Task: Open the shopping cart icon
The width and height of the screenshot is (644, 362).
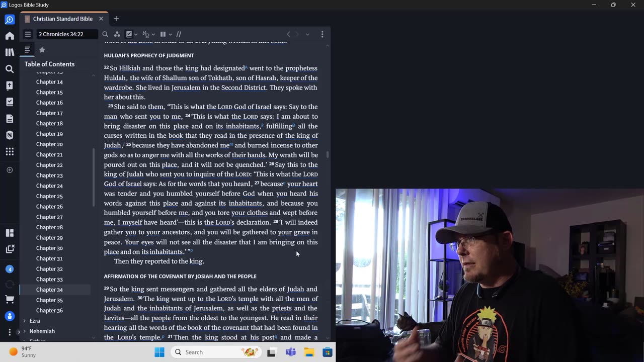Action: tap(10, 300)
